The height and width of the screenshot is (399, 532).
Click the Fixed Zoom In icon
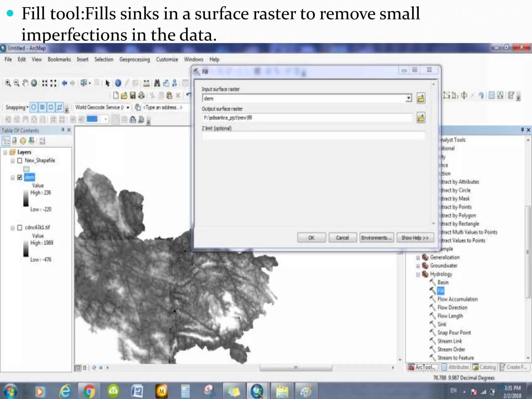[x=45, y=83]
